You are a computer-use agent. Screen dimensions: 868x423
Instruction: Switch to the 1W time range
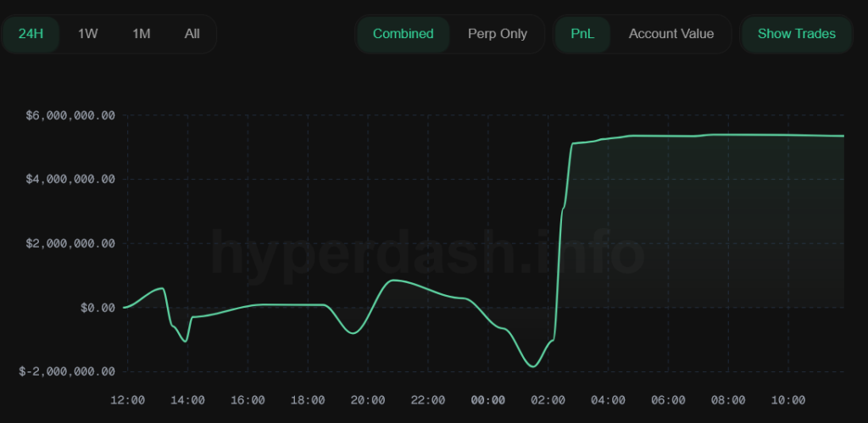coord(88,34)
